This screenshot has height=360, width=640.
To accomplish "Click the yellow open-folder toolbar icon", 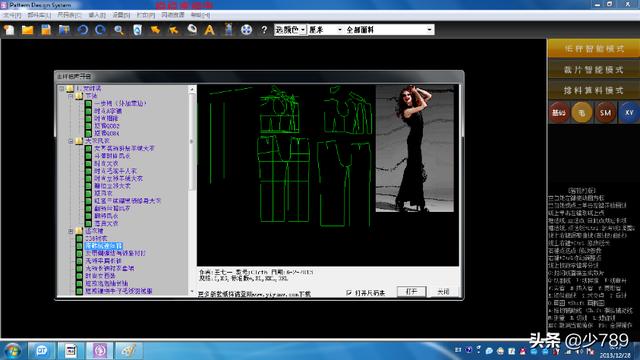I will tap(27, 30).
